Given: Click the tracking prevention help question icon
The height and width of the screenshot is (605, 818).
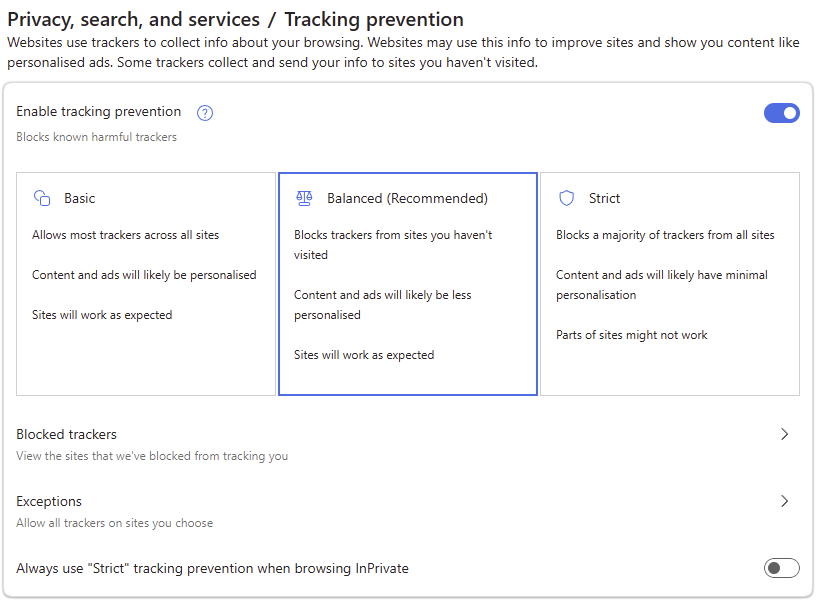Looking at the screenshot, I should tap(205, 113).
